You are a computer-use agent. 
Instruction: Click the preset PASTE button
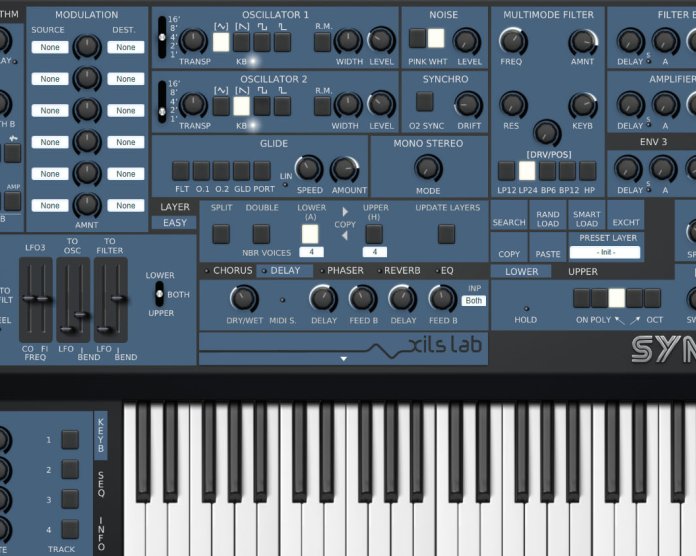pos(548,248)
